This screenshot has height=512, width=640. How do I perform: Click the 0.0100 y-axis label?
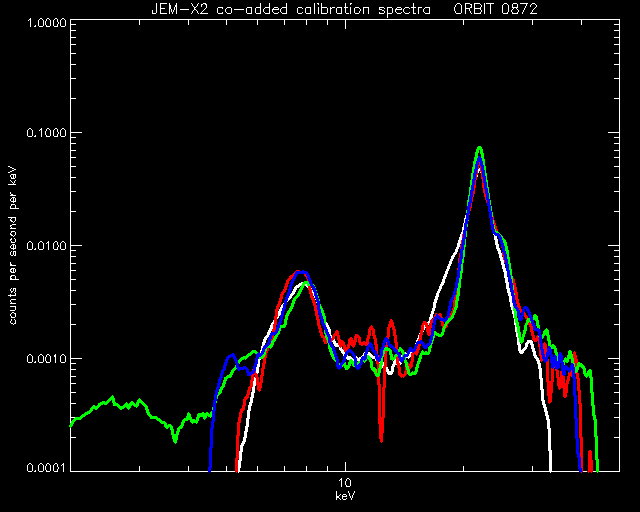(47, 246)
